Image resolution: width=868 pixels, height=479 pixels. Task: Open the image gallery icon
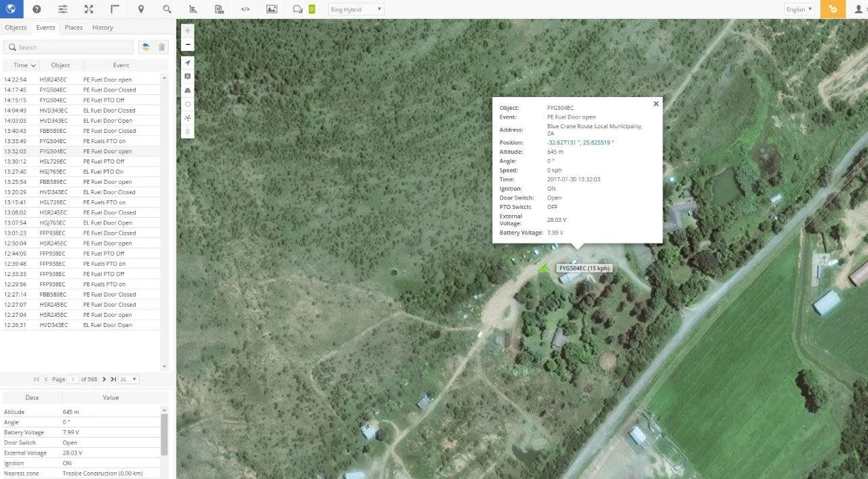coord(271,9)
